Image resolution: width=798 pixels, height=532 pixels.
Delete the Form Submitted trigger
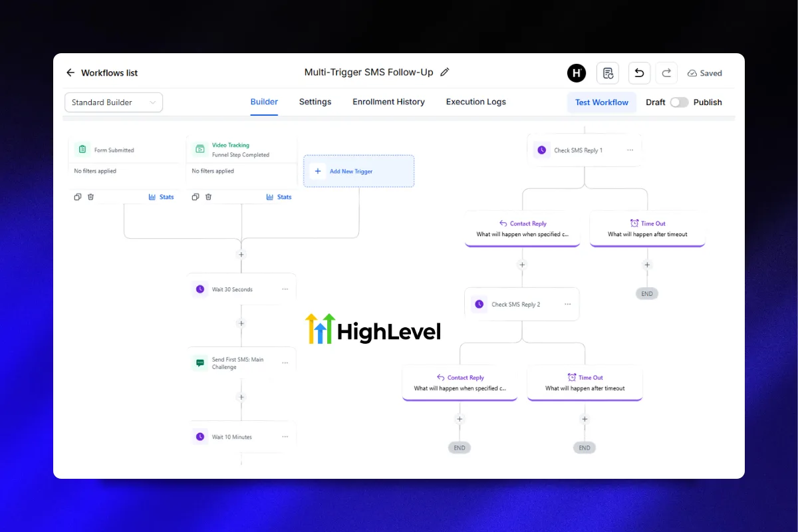[x=91, y=197]
